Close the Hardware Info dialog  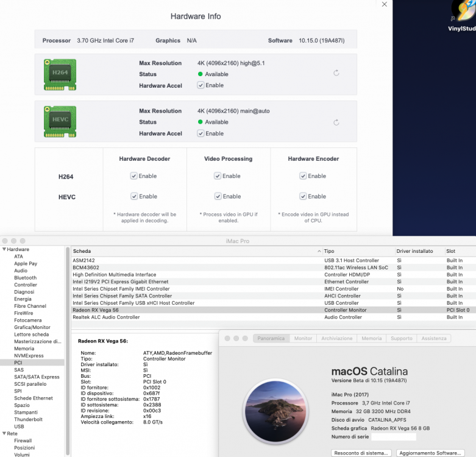tap(385, 4)
